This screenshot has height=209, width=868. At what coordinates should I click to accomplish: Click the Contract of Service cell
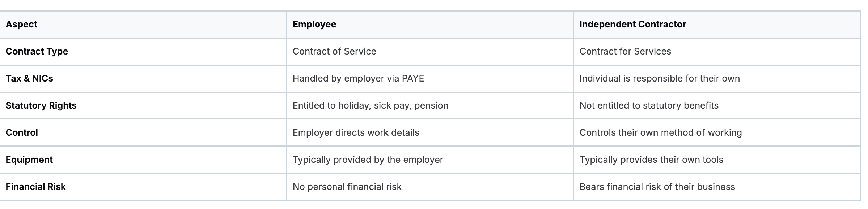[334, 51]
